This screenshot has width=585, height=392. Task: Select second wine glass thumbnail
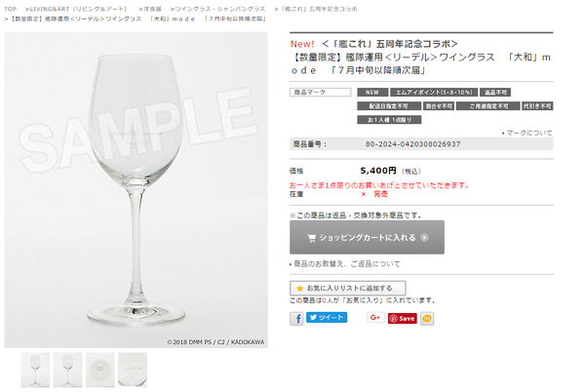tap(68, 370)
